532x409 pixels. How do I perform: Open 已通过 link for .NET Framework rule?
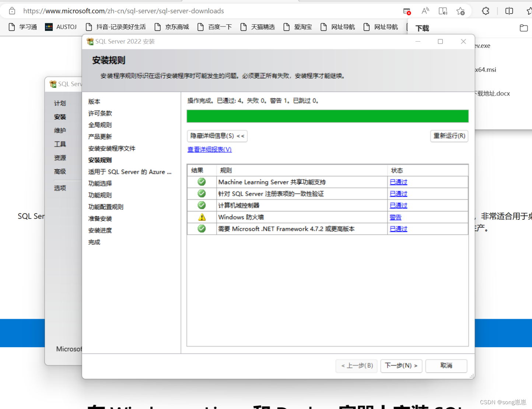click(398, 229)
